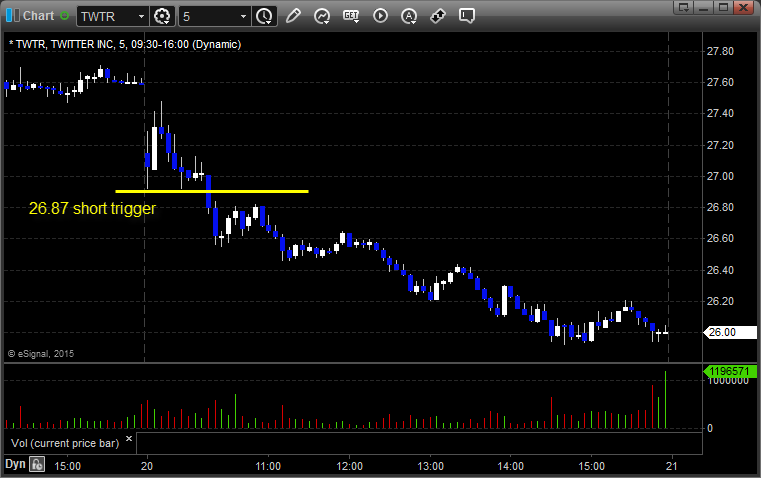Toggle the lock icon next to Dyn
This screenshot has height=478, width=761.
click(37, 464)
